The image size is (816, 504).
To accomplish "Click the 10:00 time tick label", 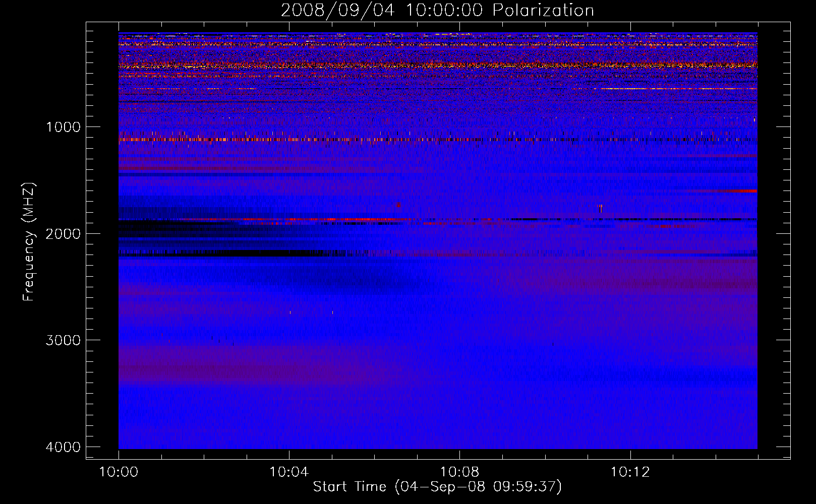I will 119,472.
